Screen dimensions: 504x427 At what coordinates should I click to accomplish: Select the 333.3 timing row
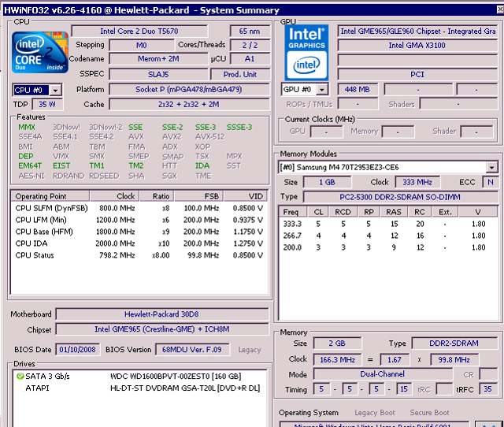tap(388, 224)
